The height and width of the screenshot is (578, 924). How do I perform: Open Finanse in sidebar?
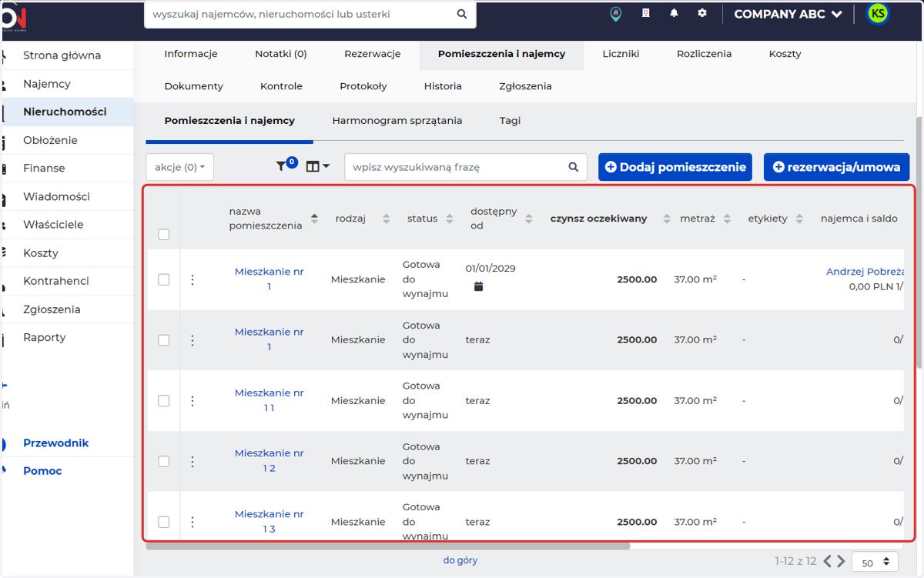tap(44, 168)
